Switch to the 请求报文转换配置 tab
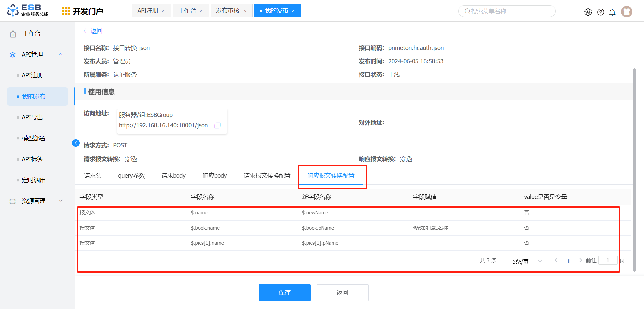 click(x=267, y=176)
